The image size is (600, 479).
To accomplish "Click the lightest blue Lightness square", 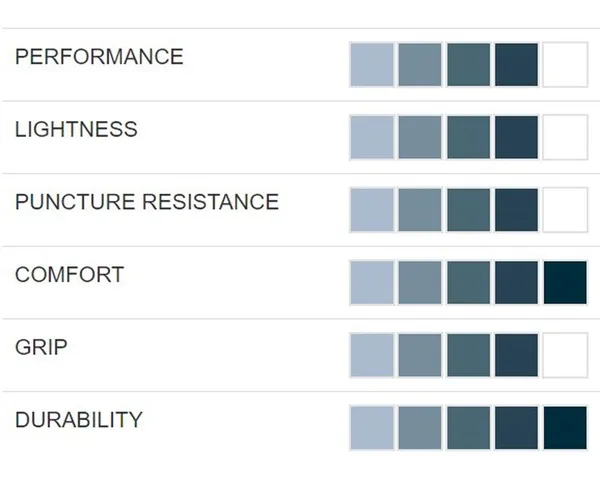I will 372,137.
